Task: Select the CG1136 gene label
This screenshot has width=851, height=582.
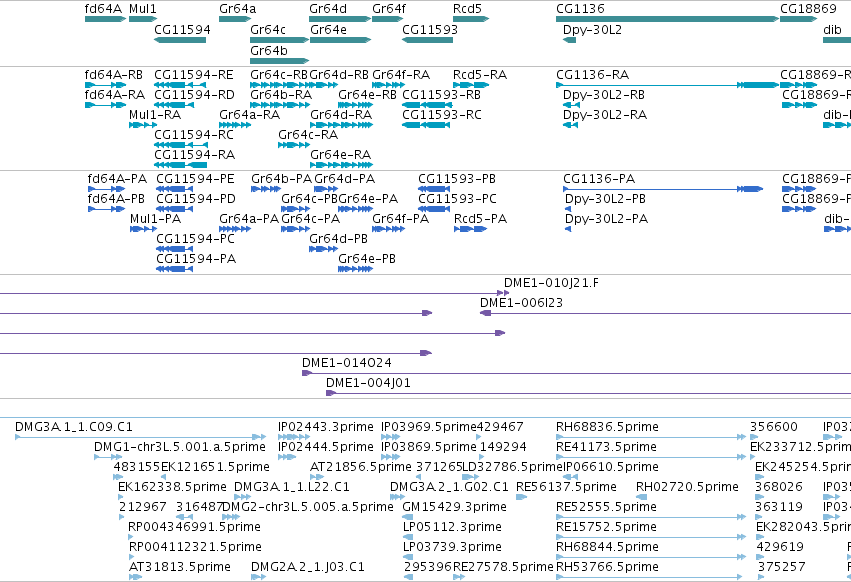Action: tap(580, 9)
